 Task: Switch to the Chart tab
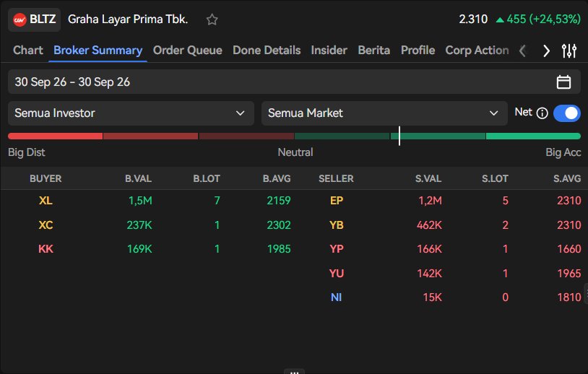pos(27,51)
